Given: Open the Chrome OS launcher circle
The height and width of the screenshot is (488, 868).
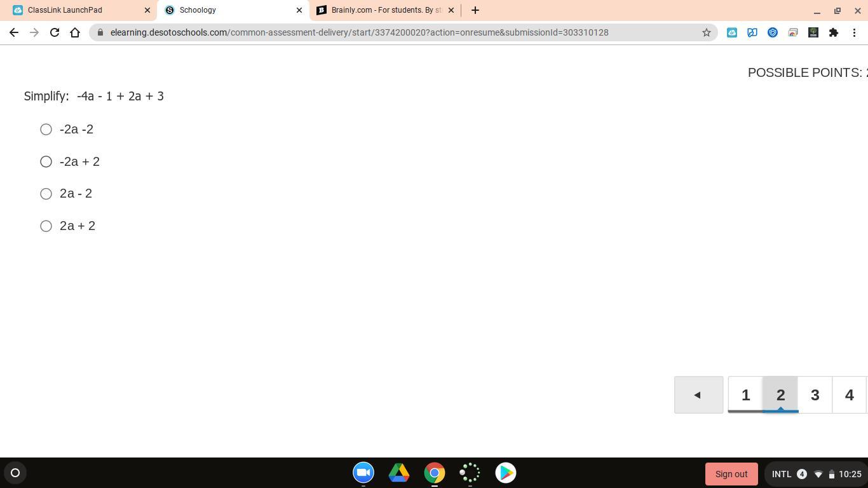Looking at the screenshot, I should 15,473.
